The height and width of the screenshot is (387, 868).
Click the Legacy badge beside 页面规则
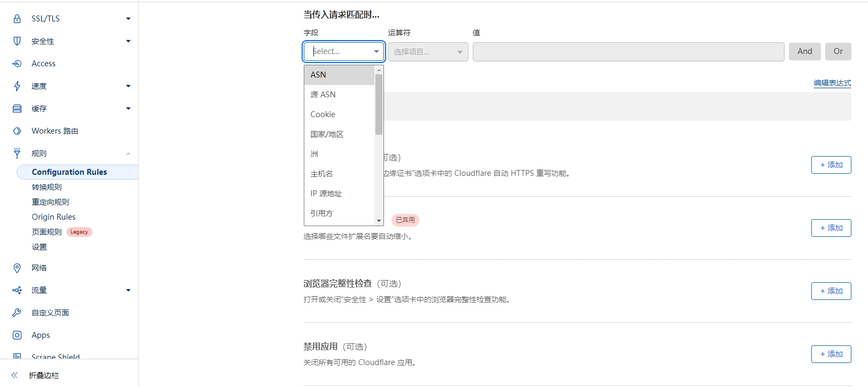click(x=79, y=232)
